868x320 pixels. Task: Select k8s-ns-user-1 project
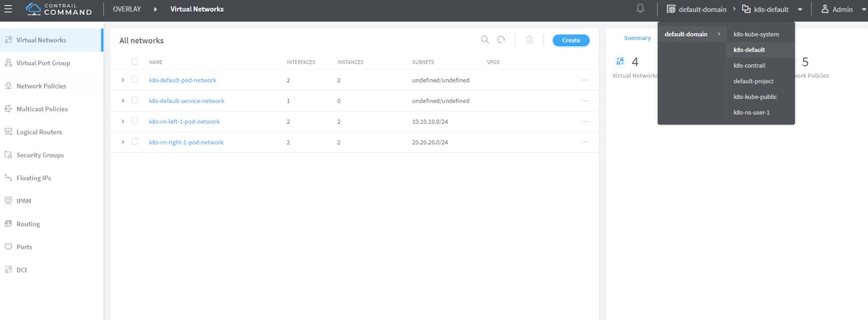tap(751, 112)
